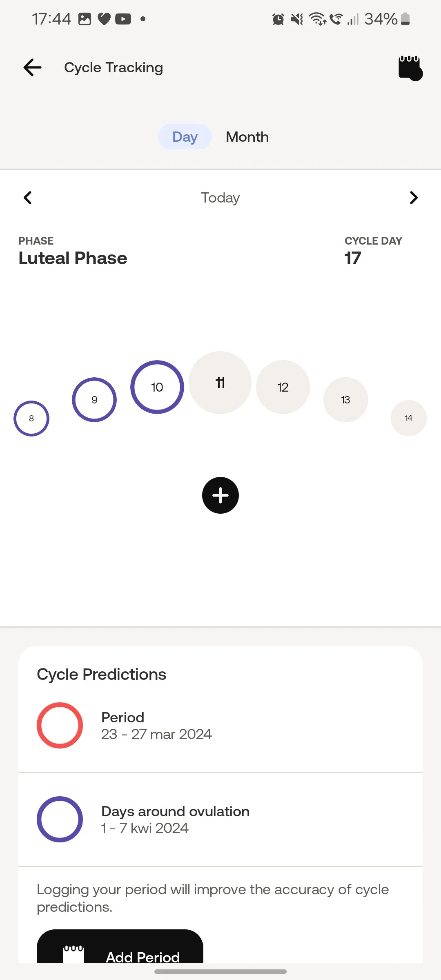
Task: Tap the Today date label
Action: point(220,198)
